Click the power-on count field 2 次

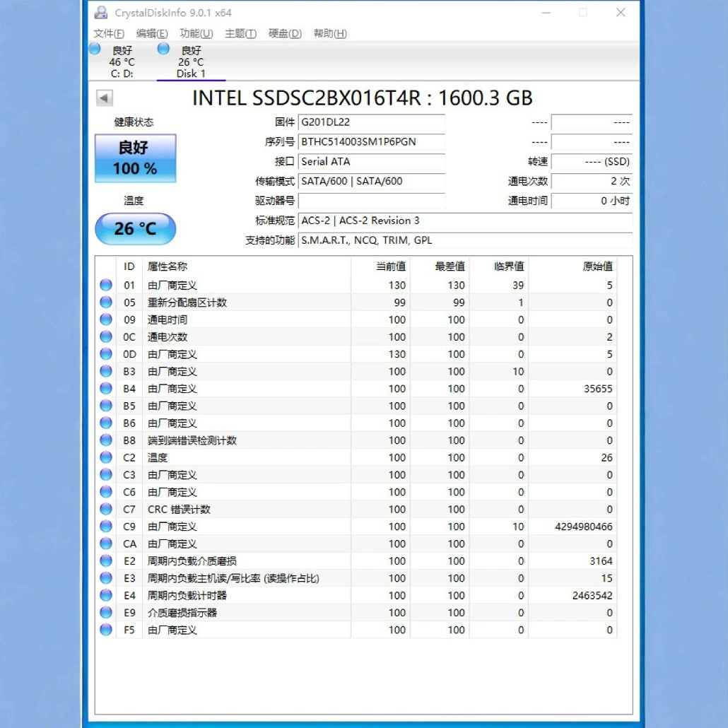592,181
